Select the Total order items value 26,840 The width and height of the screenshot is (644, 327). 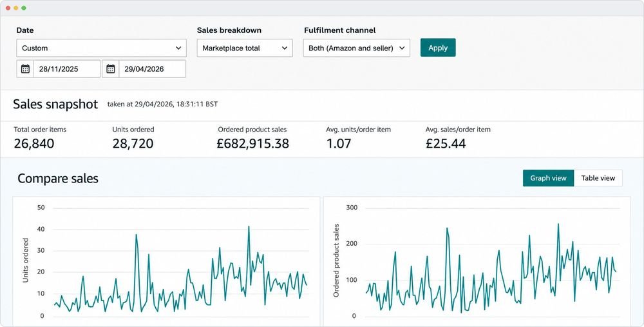click(34, 144)
